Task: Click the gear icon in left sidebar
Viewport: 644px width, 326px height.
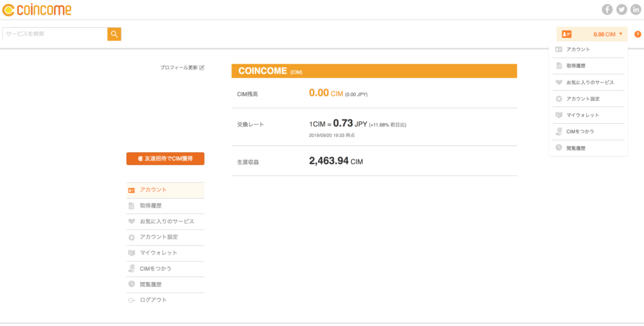Action: tap(131, 237)
